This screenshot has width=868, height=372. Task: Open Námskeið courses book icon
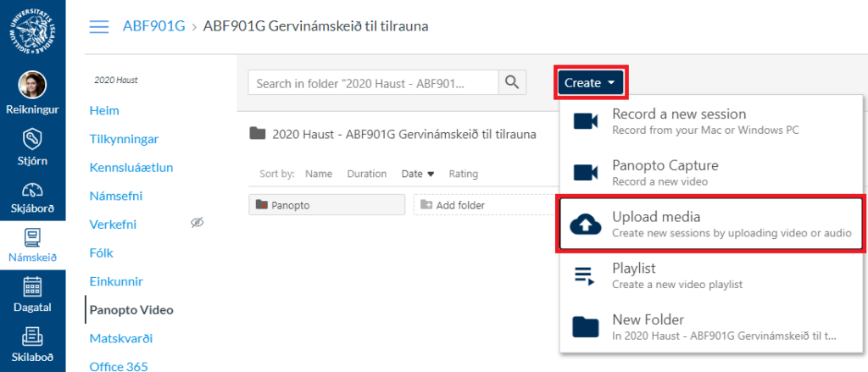click(33, 237)
